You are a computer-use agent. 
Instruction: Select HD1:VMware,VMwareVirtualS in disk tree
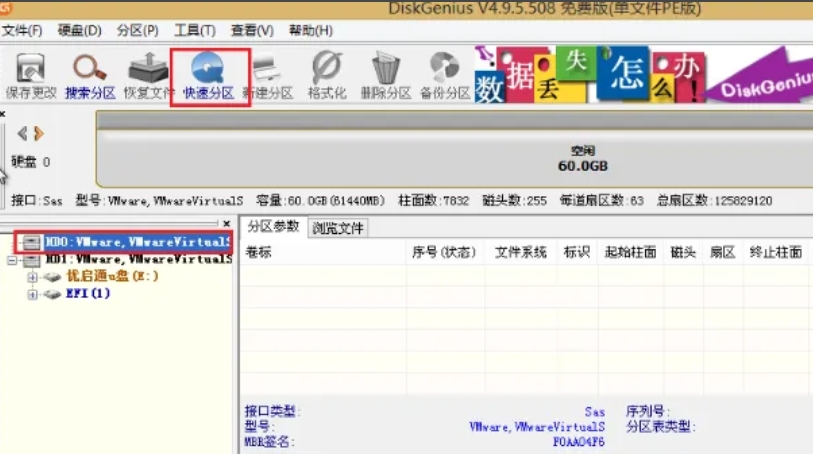(138, 259)
